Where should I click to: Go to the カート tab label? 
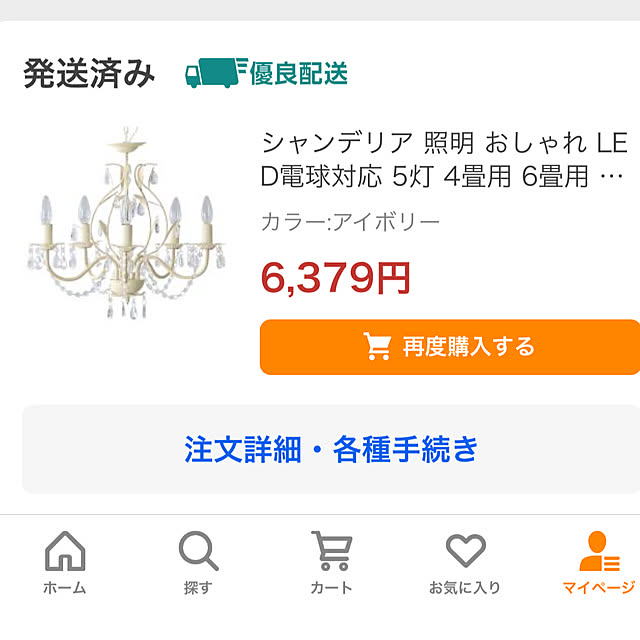[331, 588]
